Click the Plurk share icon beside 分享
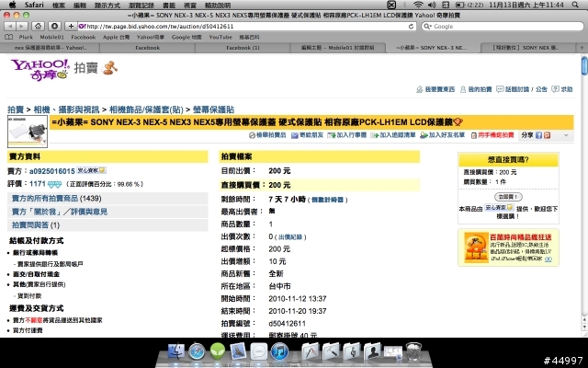Viewport: 588px width, 368px height. coord(548,135)
